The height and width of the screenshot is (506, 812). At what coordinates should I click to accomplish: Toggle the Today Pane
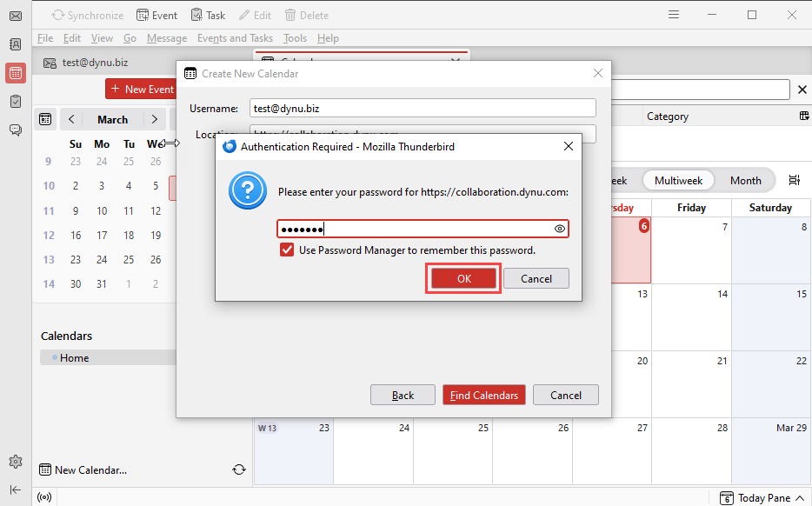pyautogui.click(x=755, y=497)
